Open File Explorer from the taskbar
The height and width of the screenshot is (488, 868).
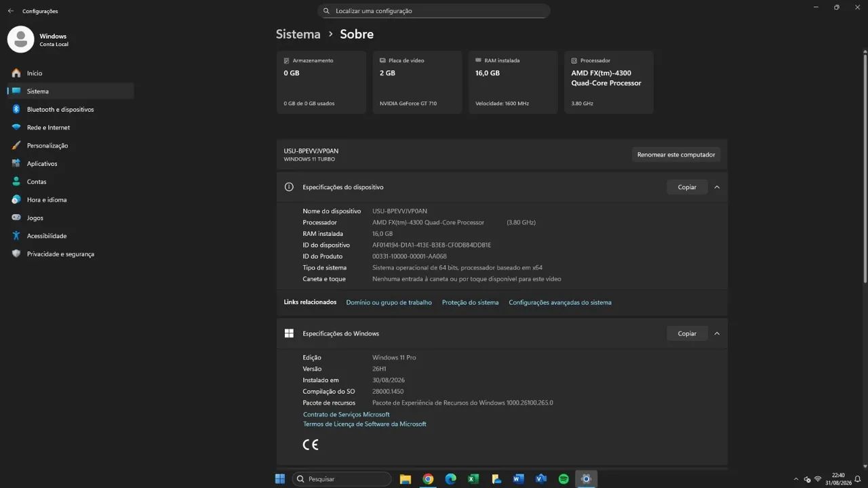[x=406, y=479]
